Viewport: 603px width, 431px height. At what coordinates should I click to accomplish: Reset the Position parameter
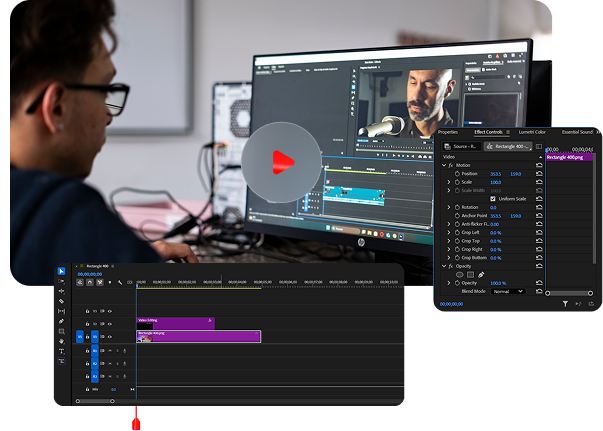539,173
